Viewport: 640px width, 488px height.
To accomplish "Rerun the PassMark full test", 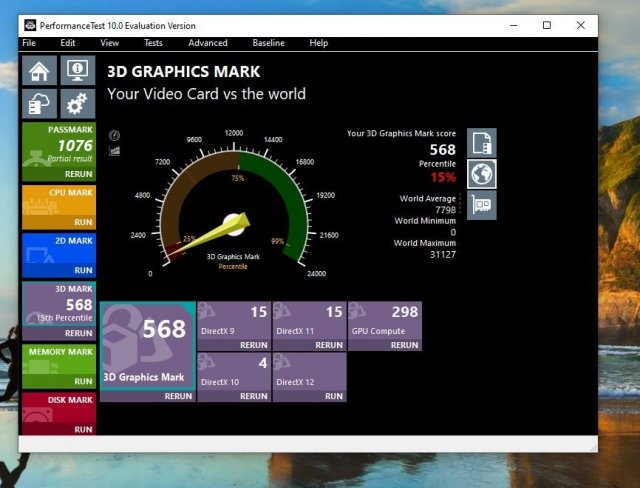I will tap(78, 174).
